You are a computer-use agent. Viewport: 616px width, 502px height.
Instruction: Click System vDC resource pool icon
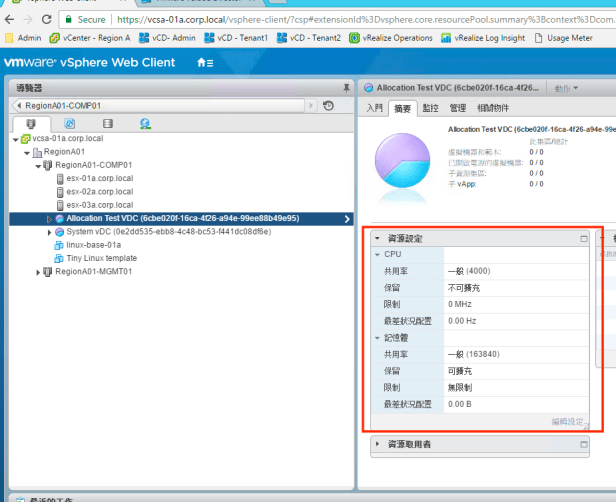click(59, 232)
